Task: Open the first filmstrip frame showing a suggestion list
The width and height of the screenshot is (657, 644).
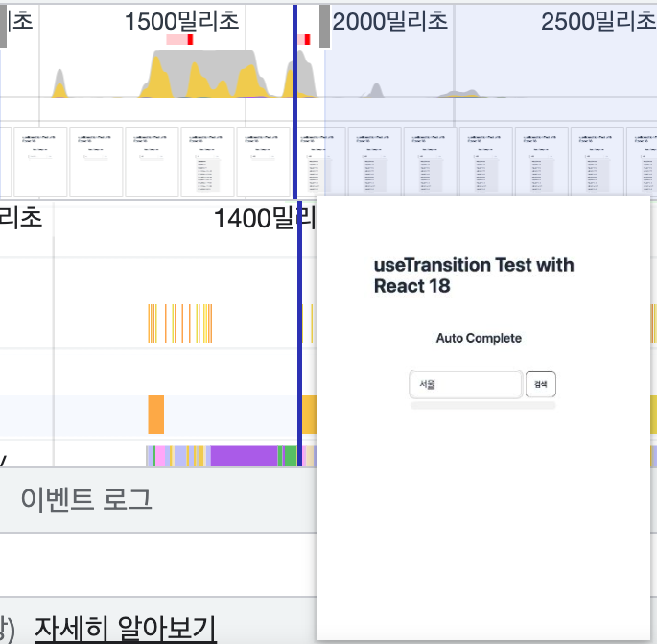Action: (x=207, y=162)
